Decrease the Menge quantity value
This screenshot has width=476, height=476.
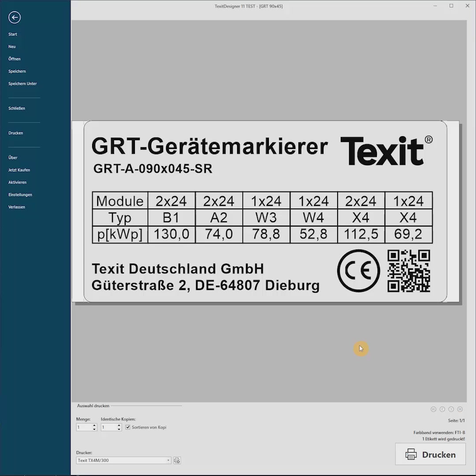[94, 429]
